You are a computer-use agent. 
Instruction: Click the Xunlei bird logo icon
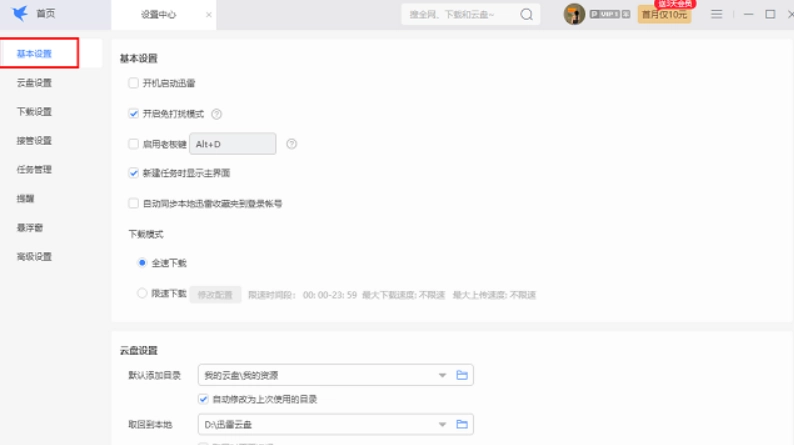click(x=19, y=14)
